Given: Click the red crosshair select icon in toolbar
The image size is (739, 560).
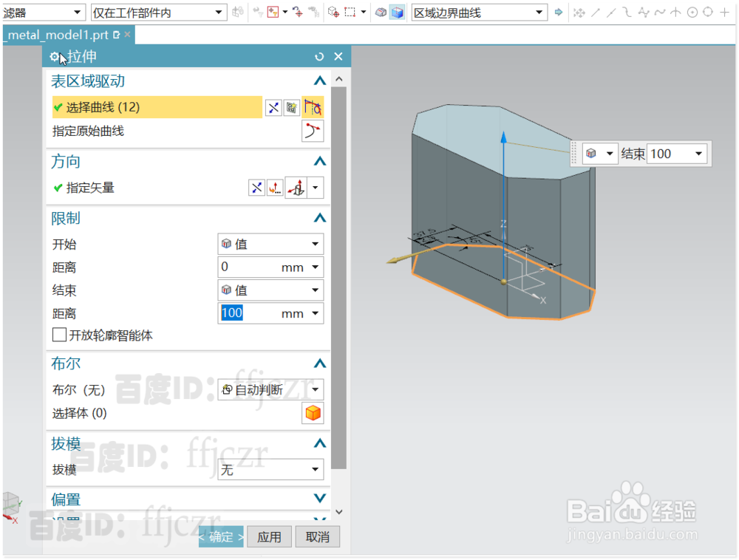Looking at the screenshot, I should tap(298, 13).
